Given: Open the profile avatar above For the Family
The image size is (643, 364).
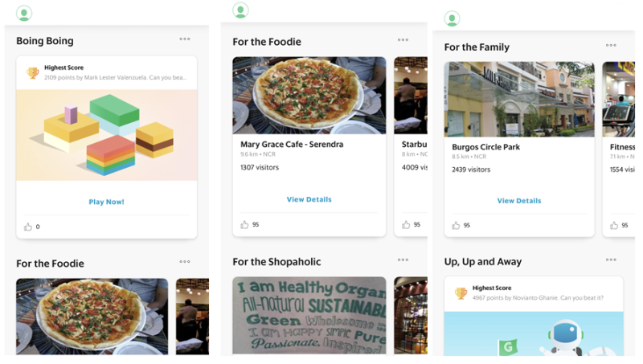Looking at the screenshot, I should pos(452,18).
